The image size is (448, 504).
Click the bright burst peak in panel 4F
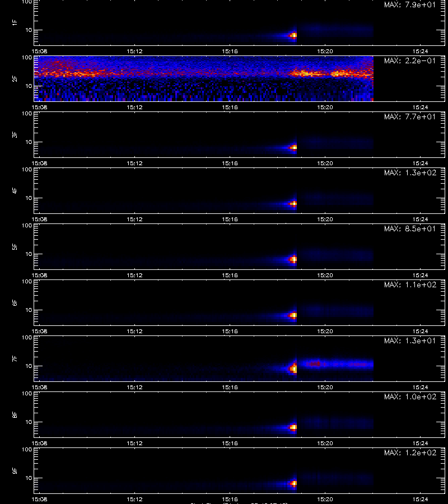click(293, 203)
